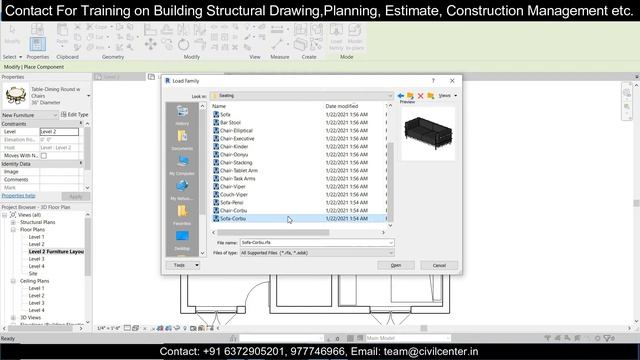Open the Properties help link
The width and height of the screenshot is (640, 360).
(18, 196)
